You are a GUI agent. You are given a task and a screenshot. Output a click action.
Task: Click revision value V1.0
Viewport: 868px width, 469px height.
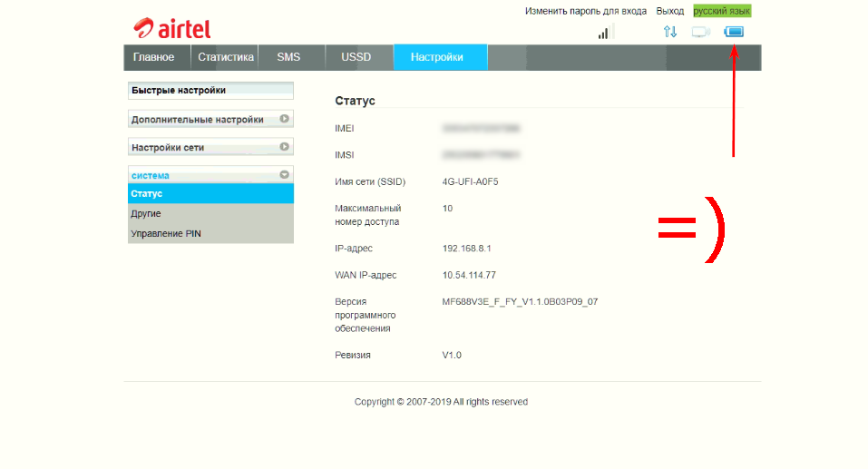452,355
